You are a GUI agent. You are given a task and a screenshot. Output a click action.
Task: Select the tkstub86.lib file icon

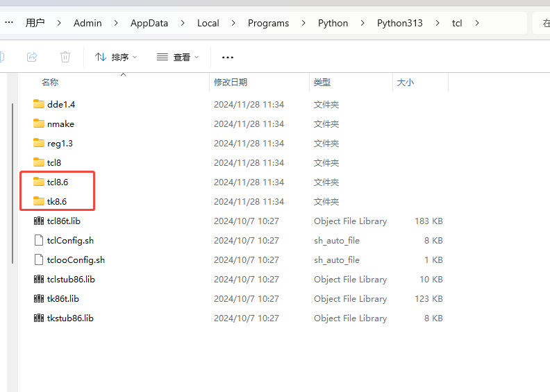39,318
